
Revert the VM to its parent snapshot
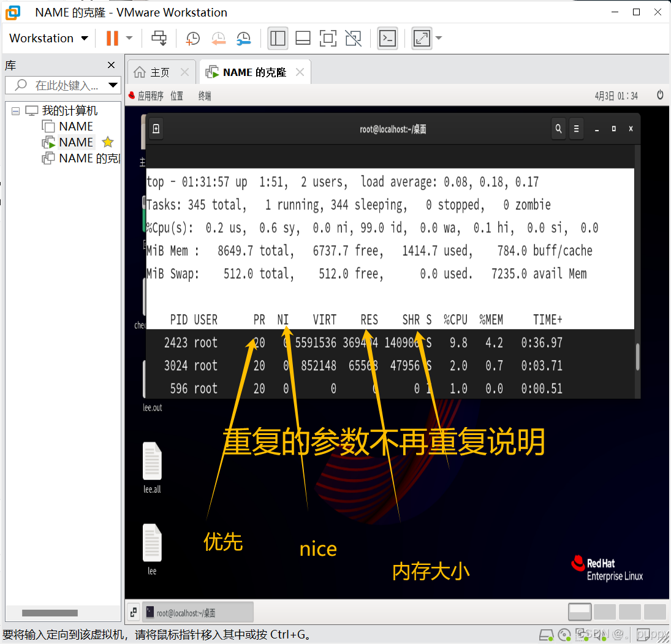[218, 38]
